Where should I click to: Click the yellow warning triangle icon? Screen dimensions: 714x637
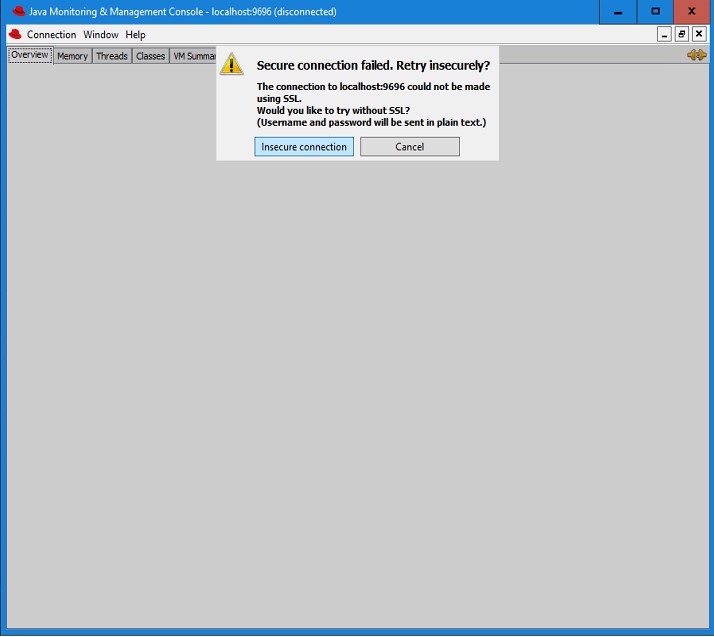click(x=231, y=64)
